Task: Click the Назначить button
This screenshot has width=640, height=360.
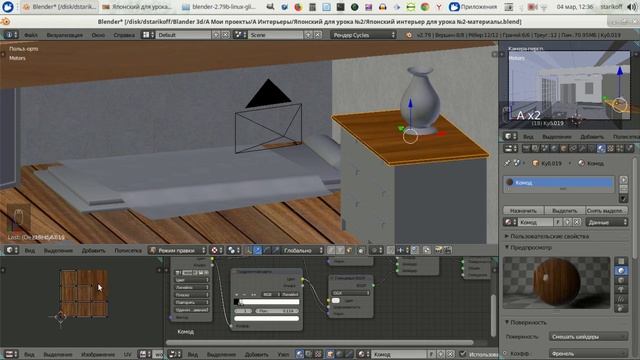Action: click(x=523, y=210)
